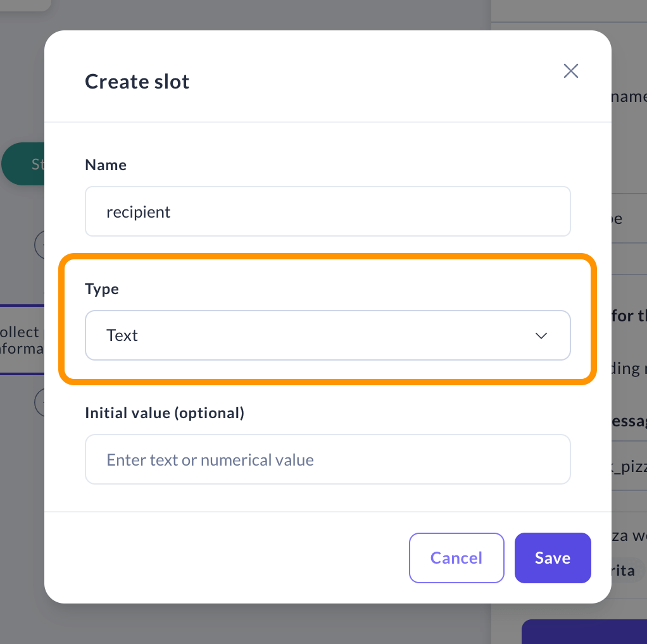Click the 'Create slot' dialog heading
Viewport: 647px width, 644px height.
pos(137,82)
